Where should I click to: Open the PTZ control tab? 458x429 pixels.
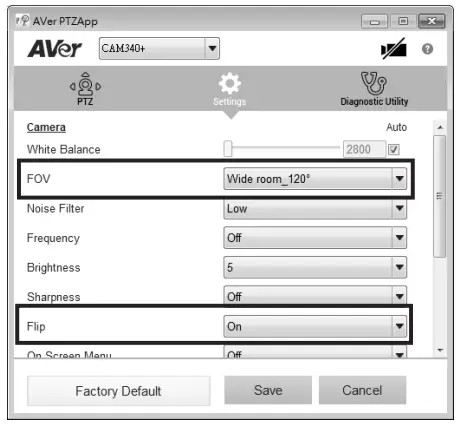pos(85,89)
